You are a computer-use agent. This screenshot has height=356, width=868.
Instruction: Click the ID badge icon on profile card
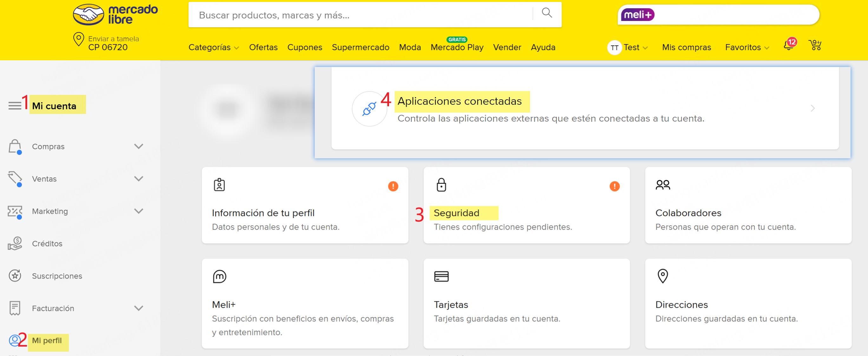tap(219, 185)
